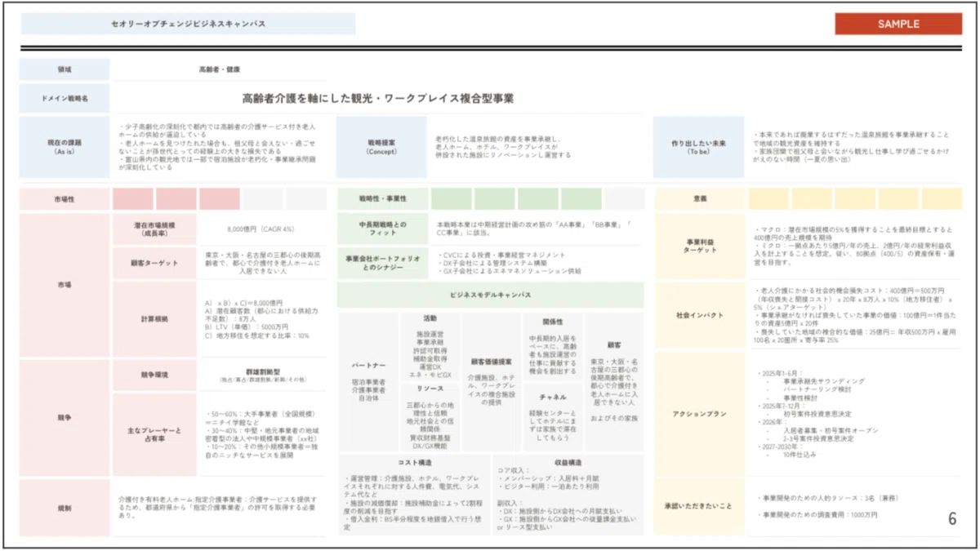Click the first yellow rating box beside 意義
This screenshot has height=551, width=980.
769,198
